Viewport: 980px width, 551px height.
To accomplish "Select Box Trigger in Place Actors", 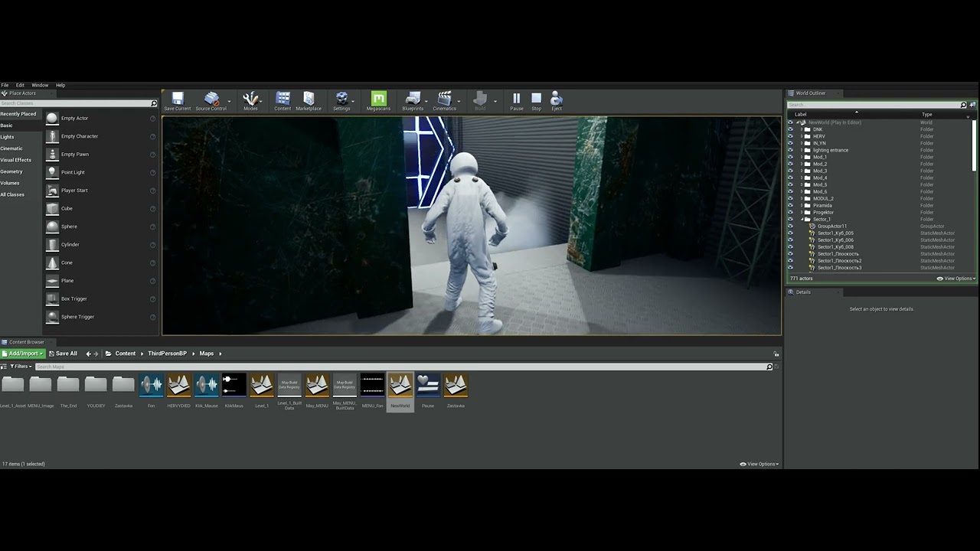I will coord(101,298).
